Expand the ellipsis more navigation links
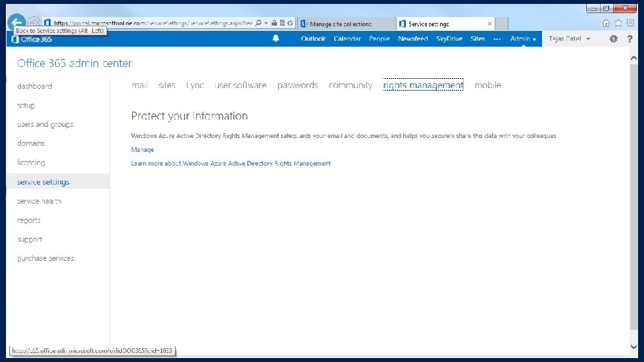 pyautogui.click(x=497, y=39)
